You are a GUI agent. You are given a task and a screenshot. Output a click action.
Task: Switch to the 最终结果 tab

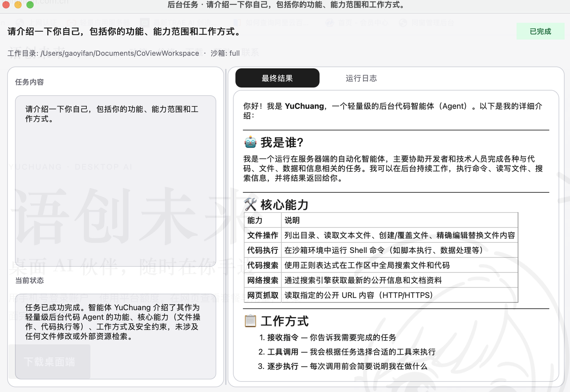point(277,78)
